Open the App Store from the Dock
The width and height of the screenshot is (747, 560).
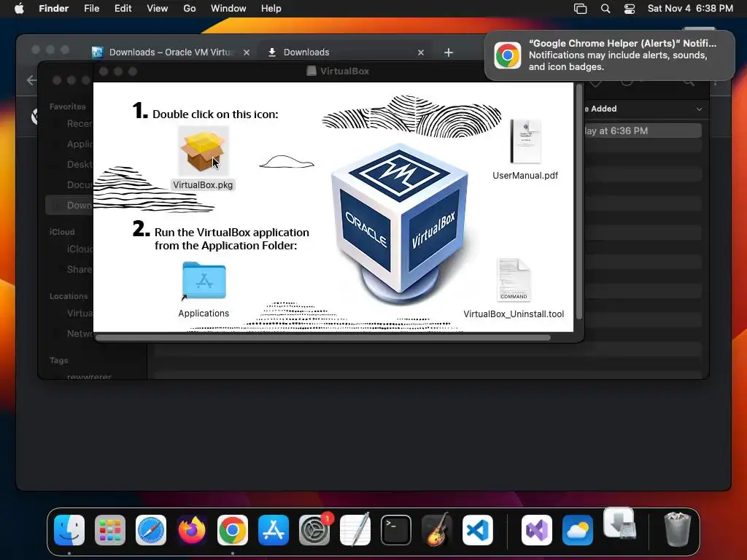coord(274,530)
